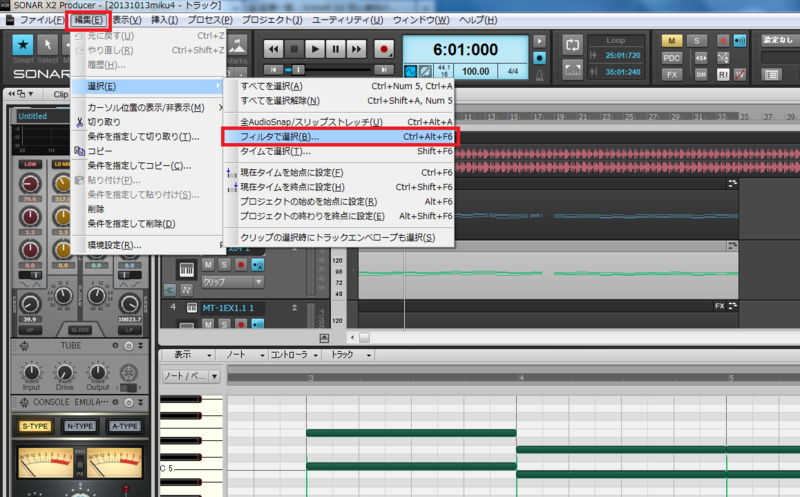800x497 pixels.
Task: Click the TUBE Drive knob
Action: [x=65, y=372]
